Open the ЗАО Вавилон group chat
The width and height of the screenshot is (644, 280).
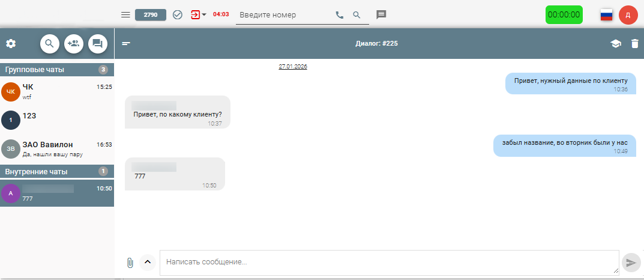tap(56, 148)
